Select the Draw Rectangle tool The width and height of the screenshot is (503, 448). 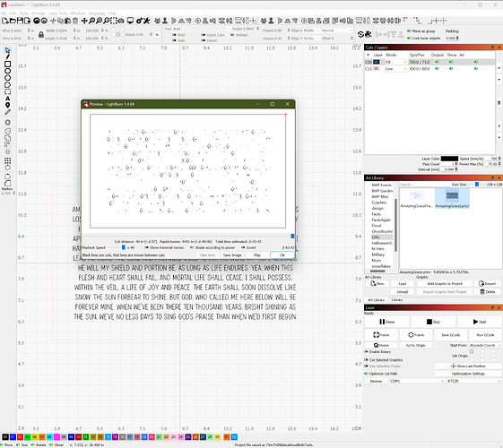point(8,65)
